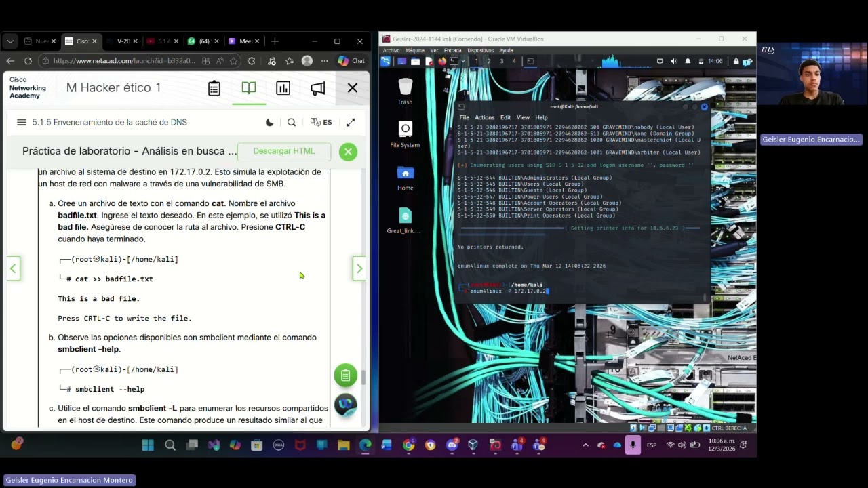
Task: Open terminal View menu
Action: pos(523,117)
